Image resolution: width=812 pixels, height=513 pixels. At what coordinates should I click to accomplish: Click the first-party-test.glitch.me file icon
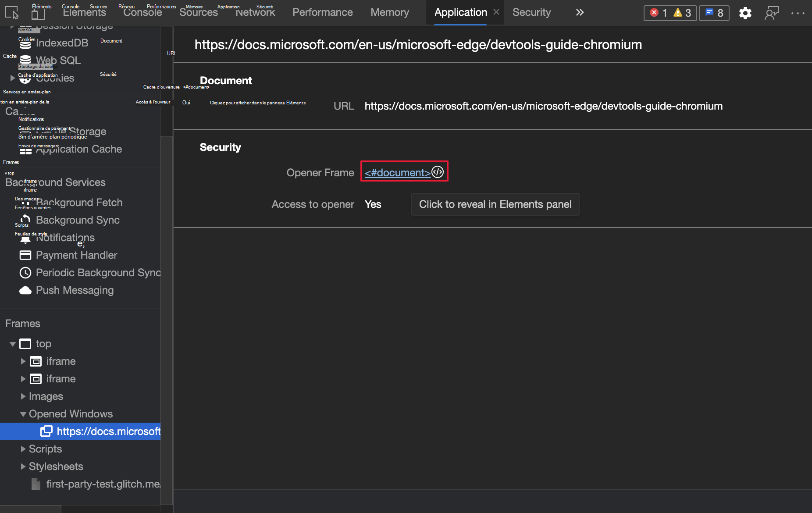point(36,484)
